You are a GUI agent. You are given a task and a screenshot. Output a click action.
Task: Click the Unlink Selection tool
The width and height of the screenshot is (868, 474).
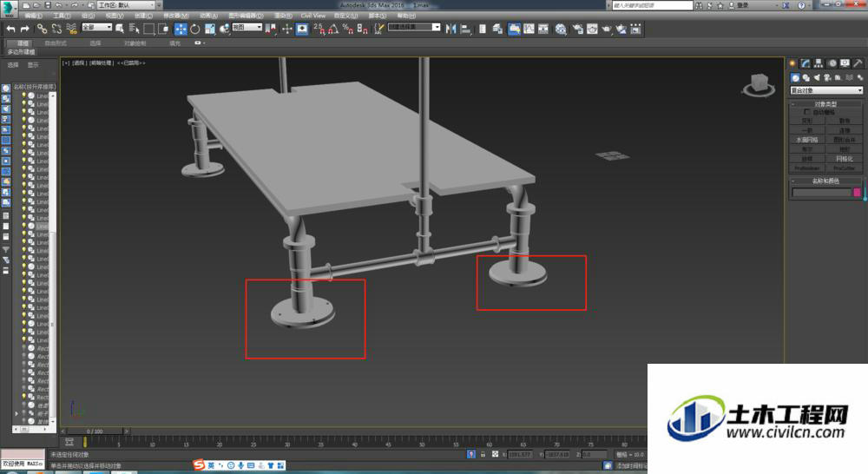coord(56,29)
